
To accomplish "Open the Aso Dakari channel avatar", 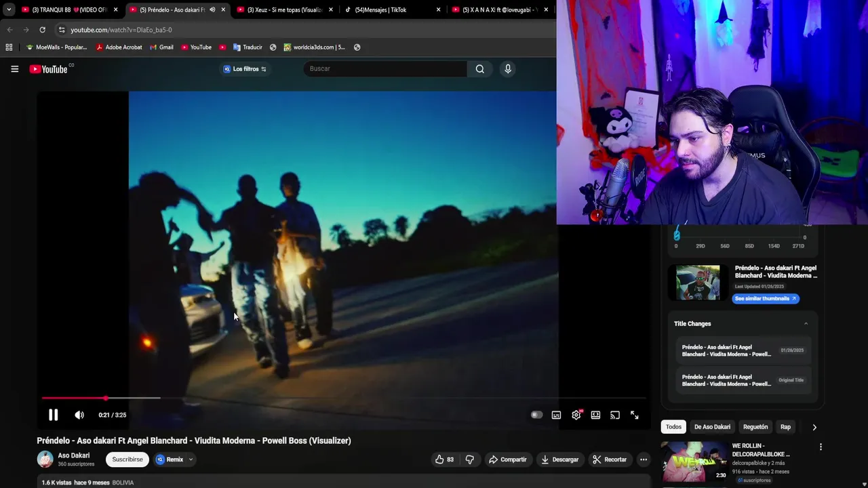I will pos(45,459).
